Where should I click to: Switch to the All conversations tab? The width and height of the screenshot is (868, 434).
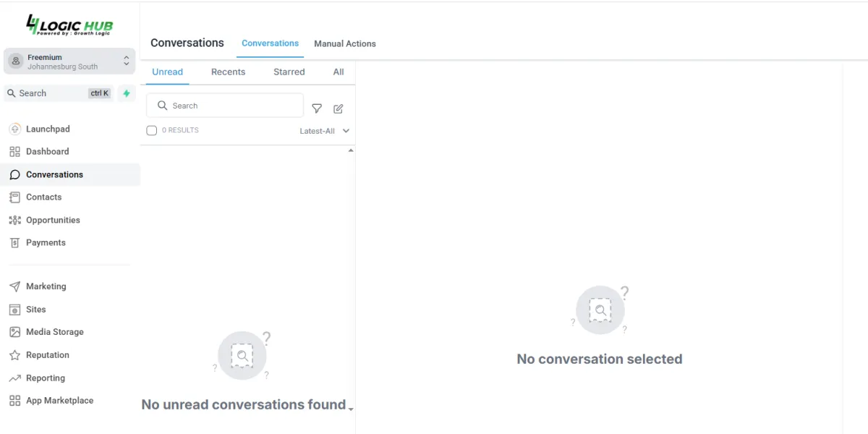point(339,72)
